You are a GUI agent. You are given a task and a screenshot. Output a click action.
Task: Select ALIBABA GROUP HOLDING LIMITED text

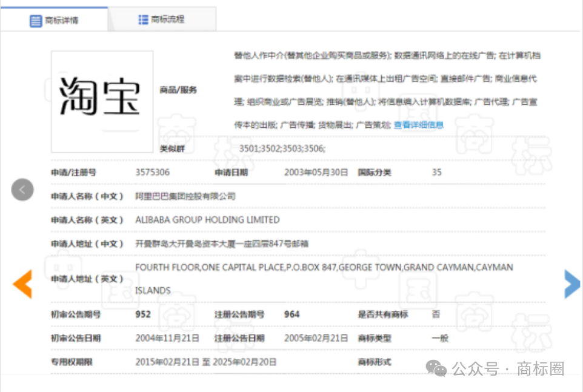coord(207,220)
